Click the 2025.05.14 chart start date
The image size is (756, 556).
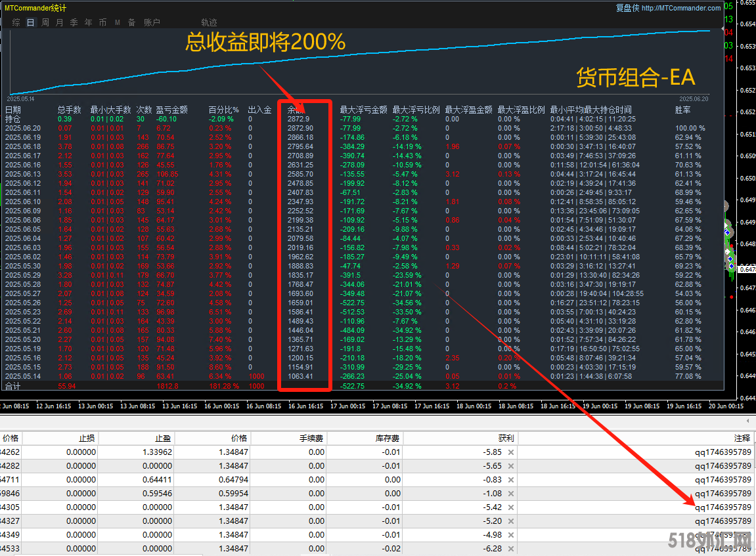pos(21,98)
